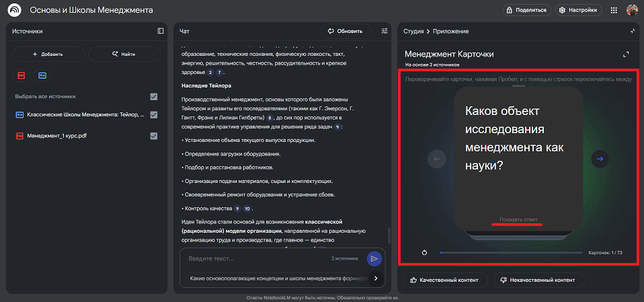The height and width of the screenshot is (302, 644).
Task: Click the Markdown source filter chip
Action: click(42, 75)
